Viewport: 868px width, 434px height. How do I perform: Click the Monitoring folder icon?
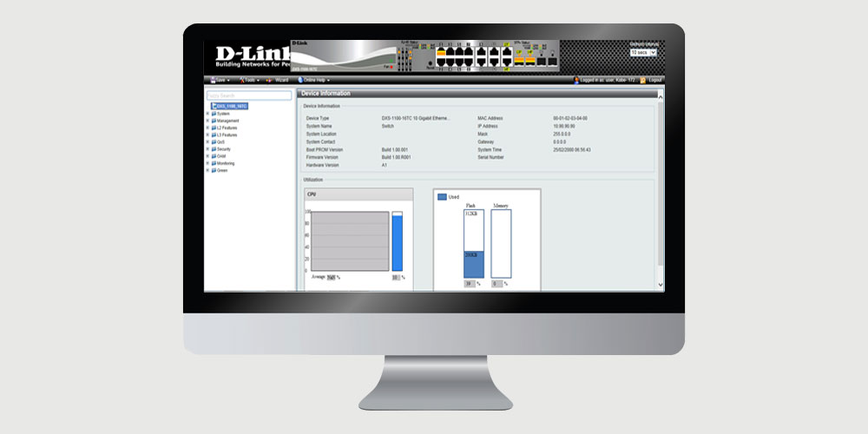pos(214,163)
